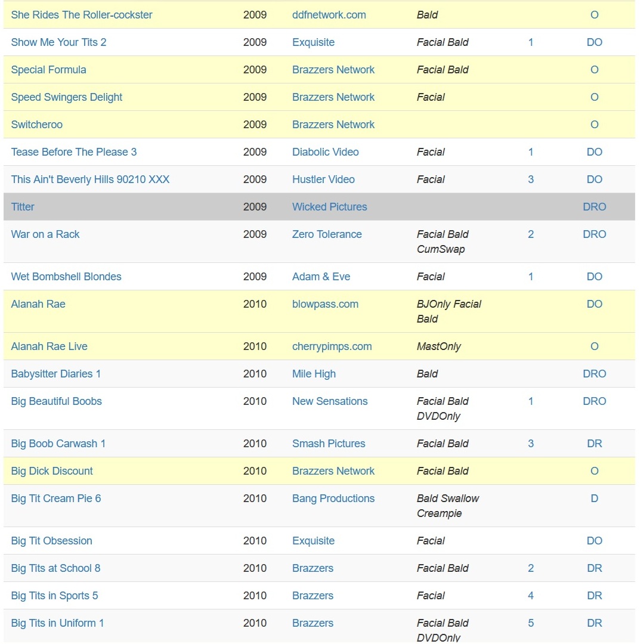Click the "Special Formula" title link

[x=49, y=70]
